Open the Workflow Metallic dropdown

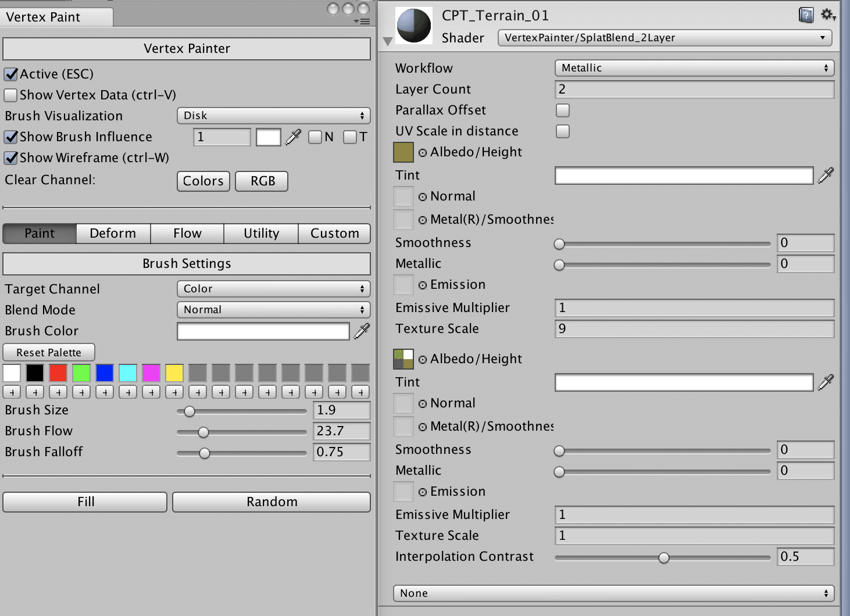694,68
